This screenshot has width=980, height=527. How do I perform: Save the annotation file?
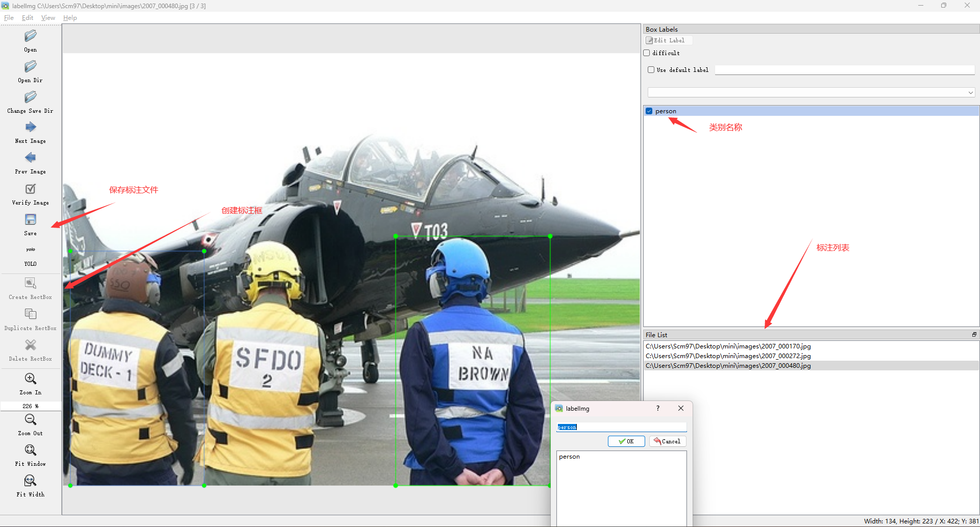[31, 219]
